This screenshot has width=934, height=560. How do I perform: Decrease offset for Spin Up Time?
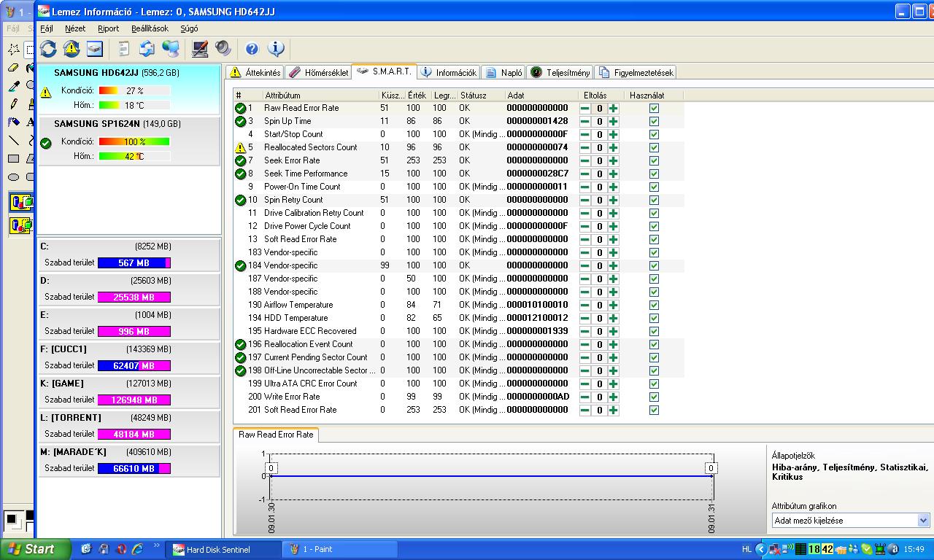click(585, 121)
